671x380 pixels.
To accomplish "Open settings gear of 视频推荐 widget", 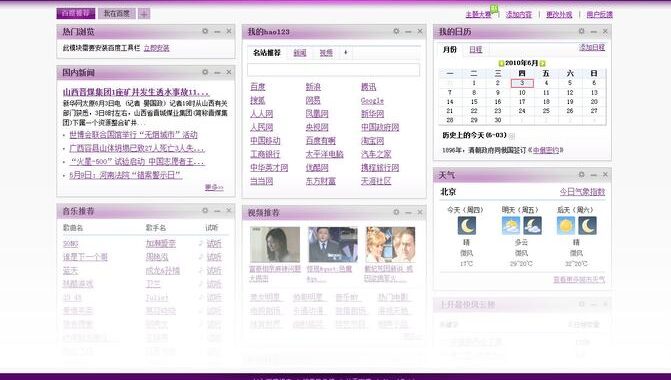I will (396, 212).
